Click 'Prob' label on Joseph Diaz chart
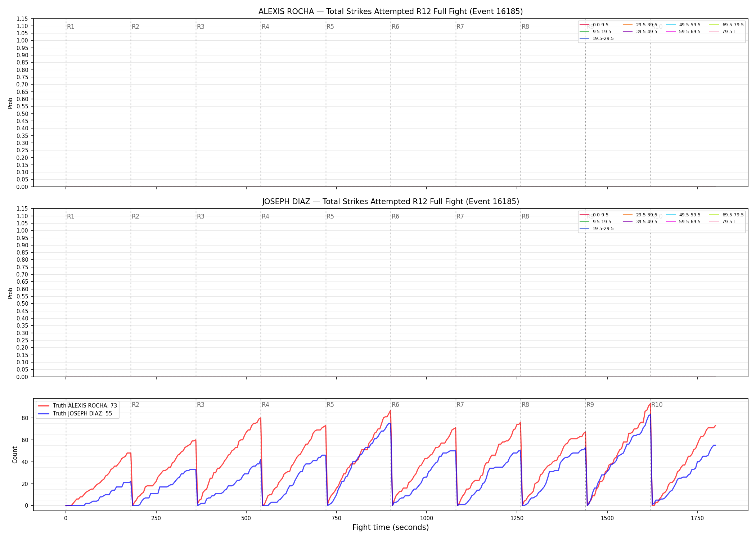Screen dimensions: 756x540 tap(10, 293)
